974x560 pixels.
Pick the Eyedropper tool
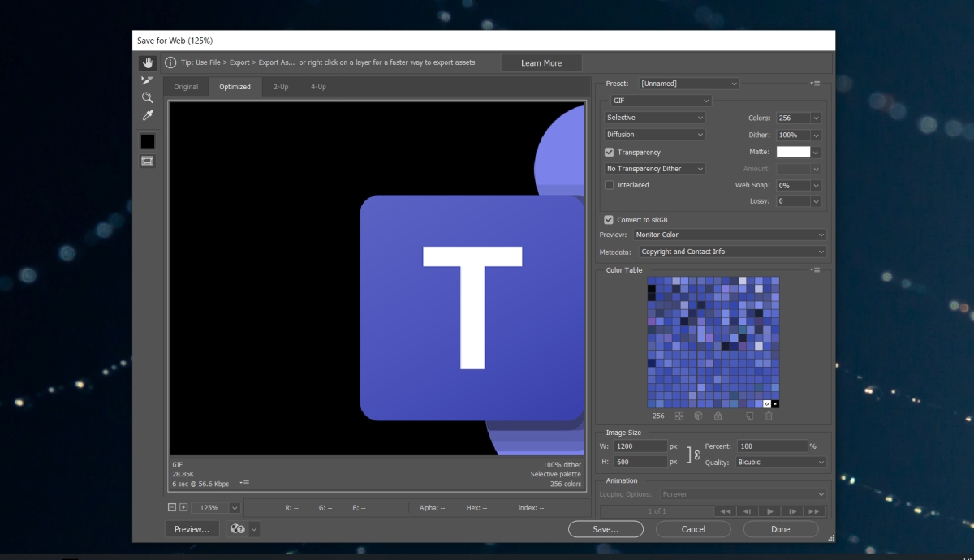147,114
